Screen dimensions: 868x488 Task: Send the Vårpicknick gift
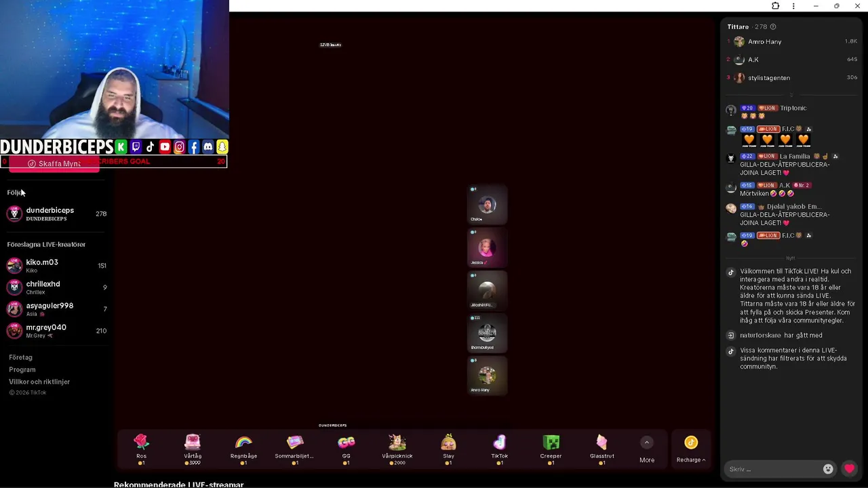point(397,449)
